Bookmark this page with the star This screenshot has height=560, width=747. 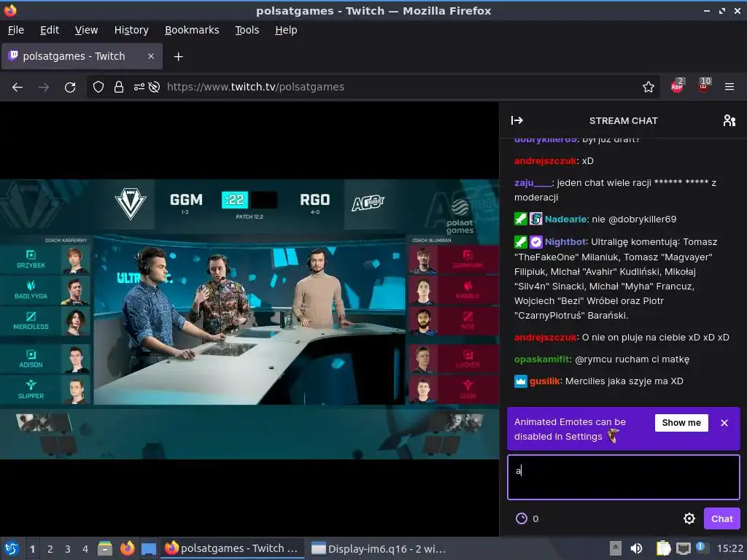648,87
